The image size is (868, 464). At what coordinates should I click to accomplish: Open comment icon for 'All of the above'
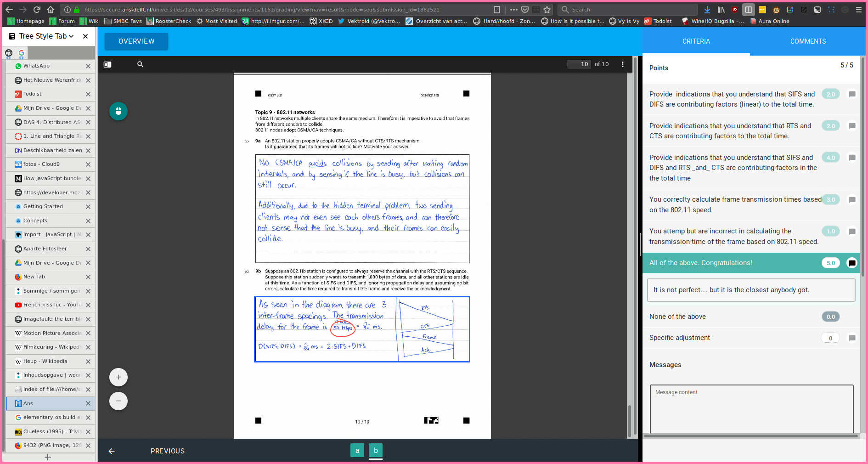(x=852, y=263)
